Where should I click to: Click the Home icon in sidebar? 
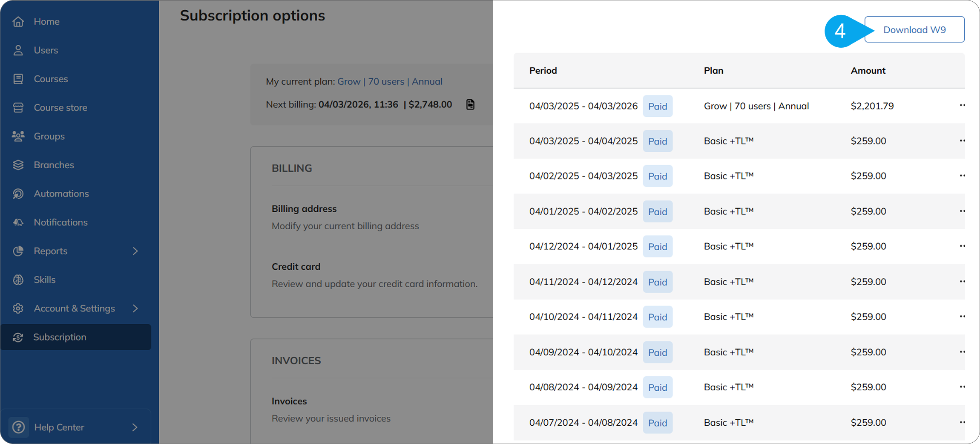[x=18, y=21]
